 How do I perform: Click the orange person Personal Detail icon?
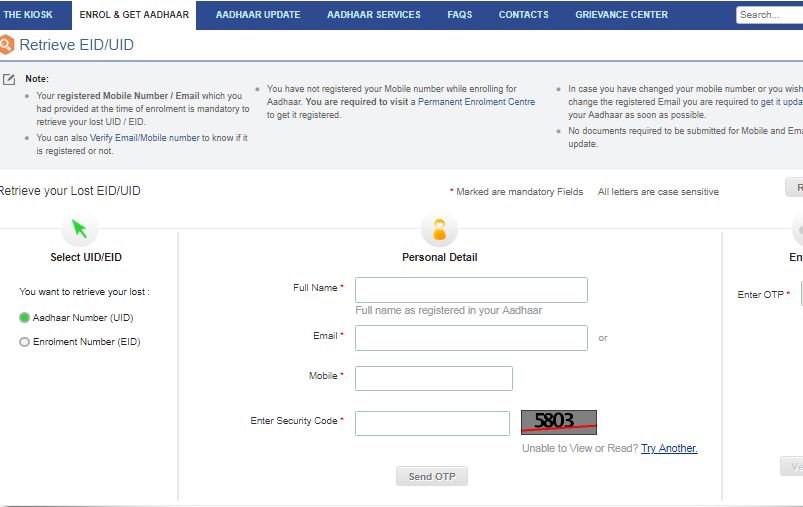click(439, 229)
